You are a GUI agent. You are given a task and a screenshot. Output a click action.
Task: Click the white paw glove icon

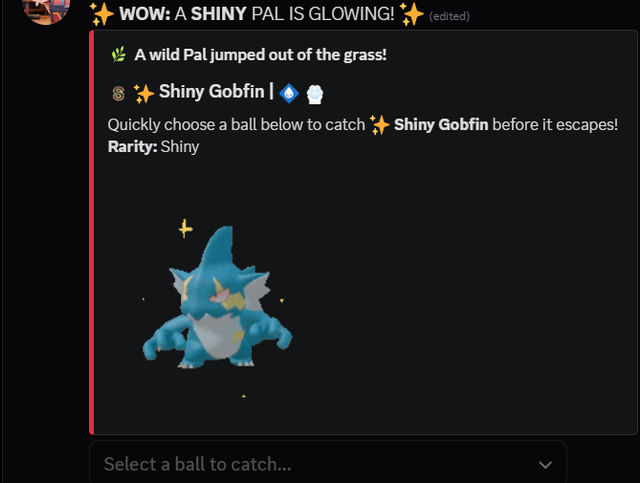coord(315,94)
